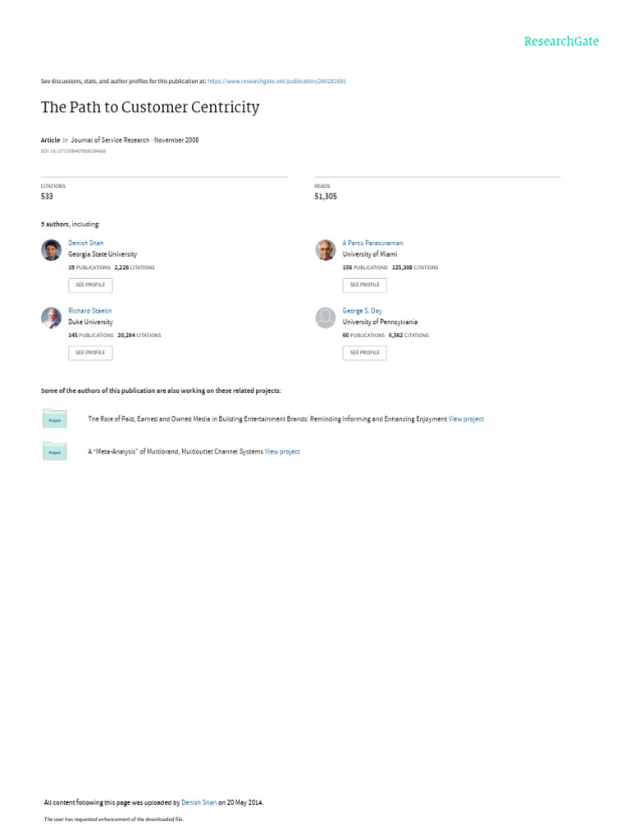The height and width of the screenshot is (840, 630).
Task: Click Denish Shah's profile photo
Action: (x=51, y=250)
